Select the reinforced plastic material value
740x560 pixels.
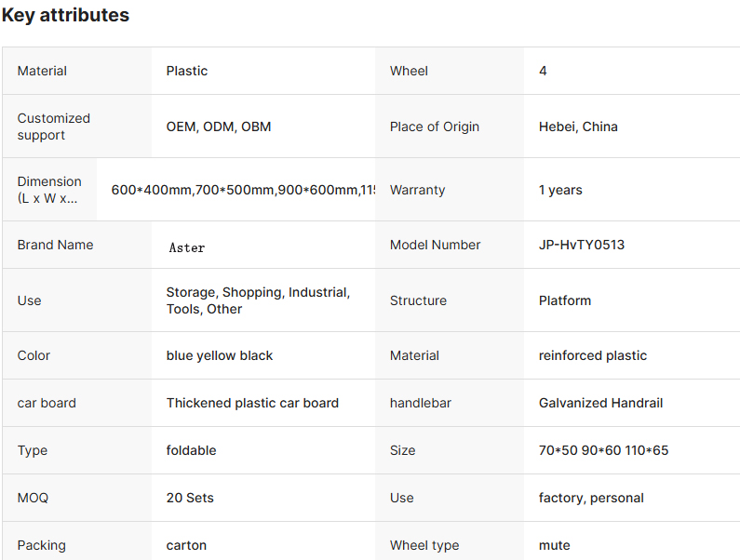click(593, 355)
